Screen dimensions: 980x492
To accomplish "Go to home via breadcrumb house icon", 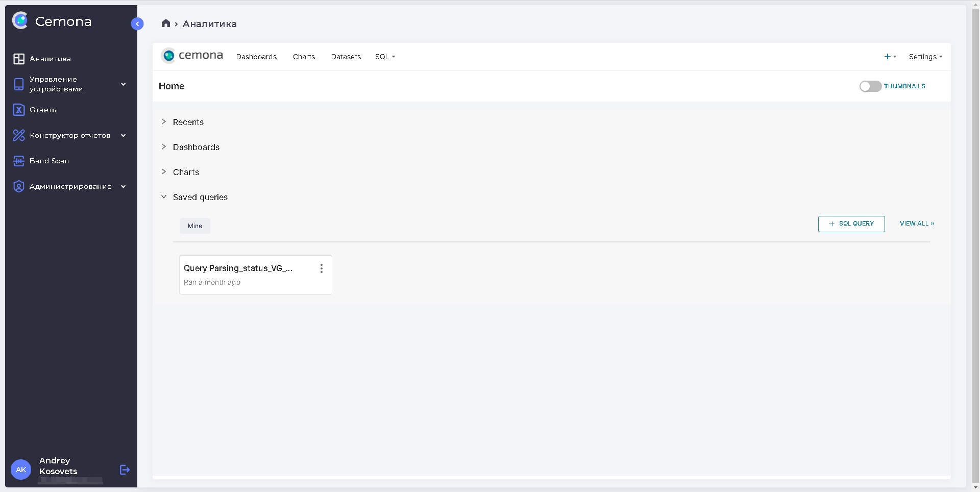I will pyautogui.click(x=166, y=23).
